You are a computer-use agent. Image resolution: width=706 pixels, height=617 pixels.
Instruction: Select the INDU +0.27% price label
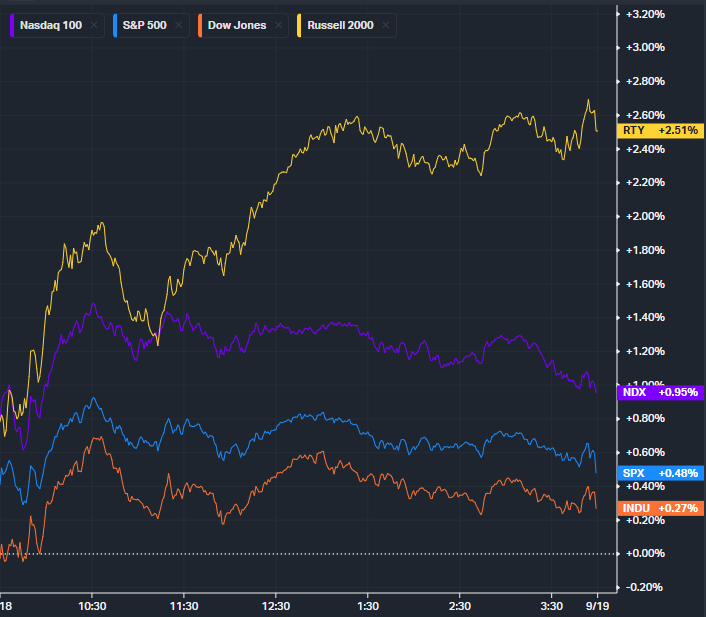pos(660,508)
